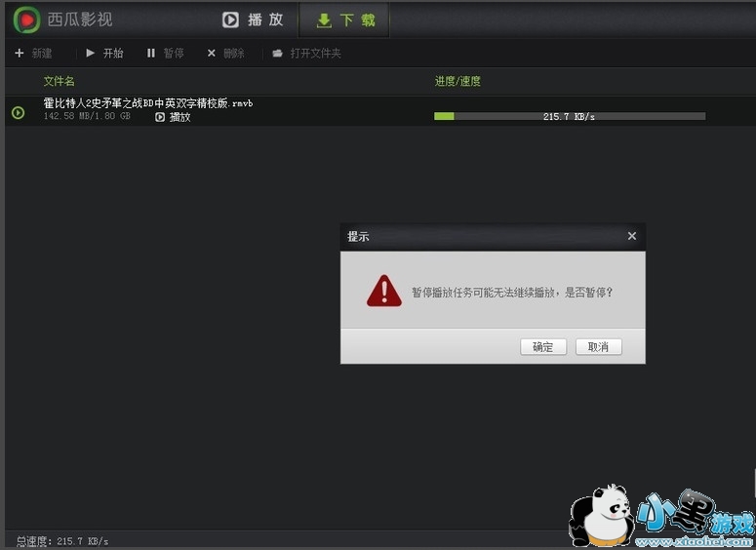Click the 暂停 toolbar button
The width and height of the screenshot is (756, 550).
click(166, 53)
